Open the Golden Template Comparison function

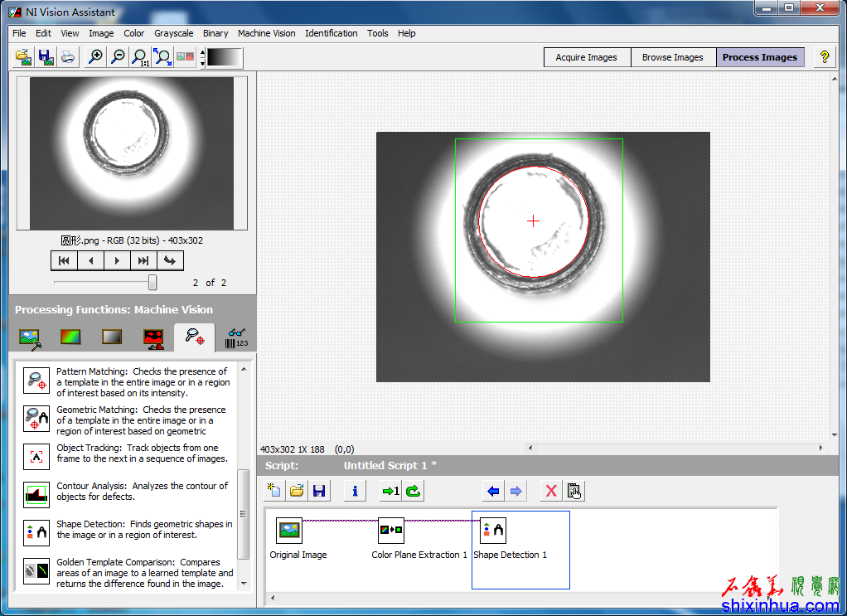click(x=36, y=571)
